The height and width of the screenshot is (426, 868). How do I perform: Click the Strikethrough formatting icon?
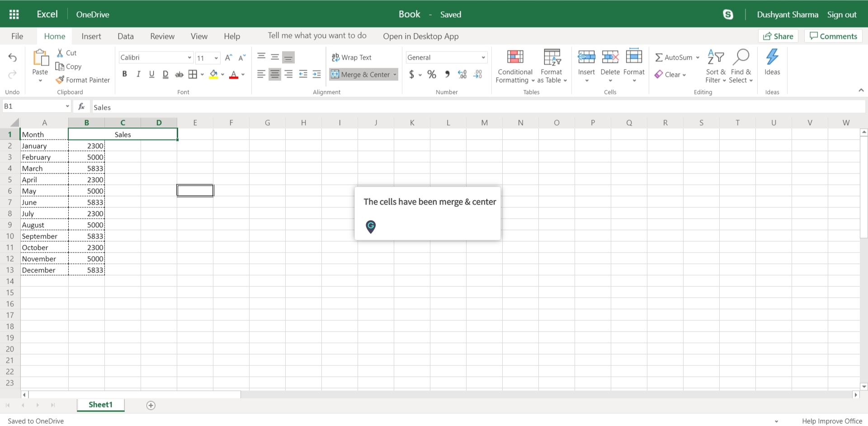179,75
